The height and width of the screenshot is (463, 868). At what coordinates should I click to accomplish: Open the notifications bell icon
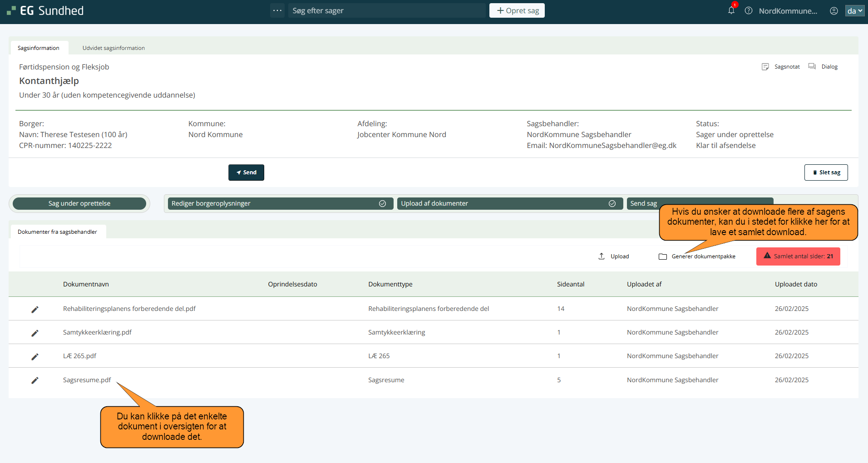(x=731, y=10)
